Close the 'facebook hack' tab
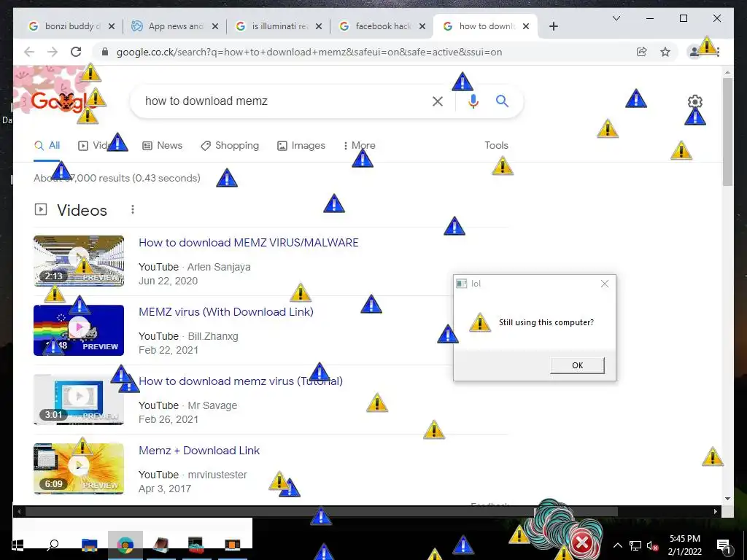Screen dimensions: 747x560 click(x=422, y=26)
